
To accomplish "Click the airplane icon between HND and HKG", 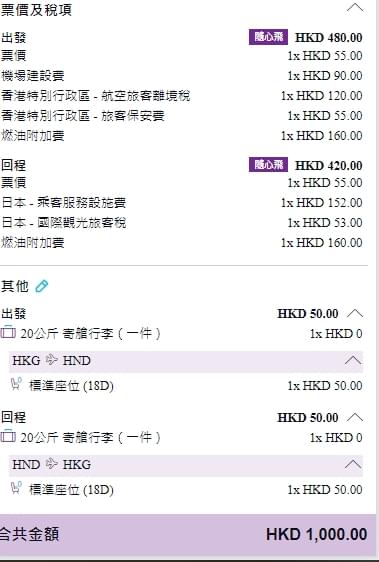I will [52, 464].
